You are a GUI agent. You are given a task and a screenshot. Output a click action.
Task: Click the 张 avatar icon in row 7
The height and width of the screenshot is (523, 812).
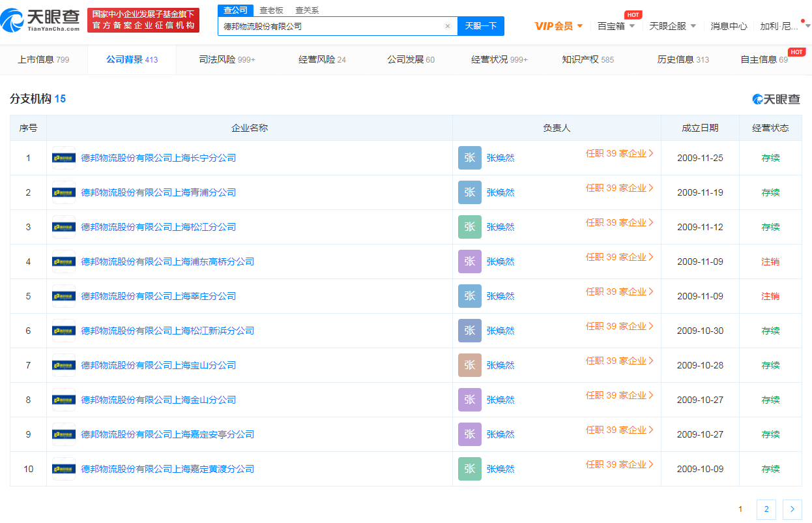click(469, 365)
